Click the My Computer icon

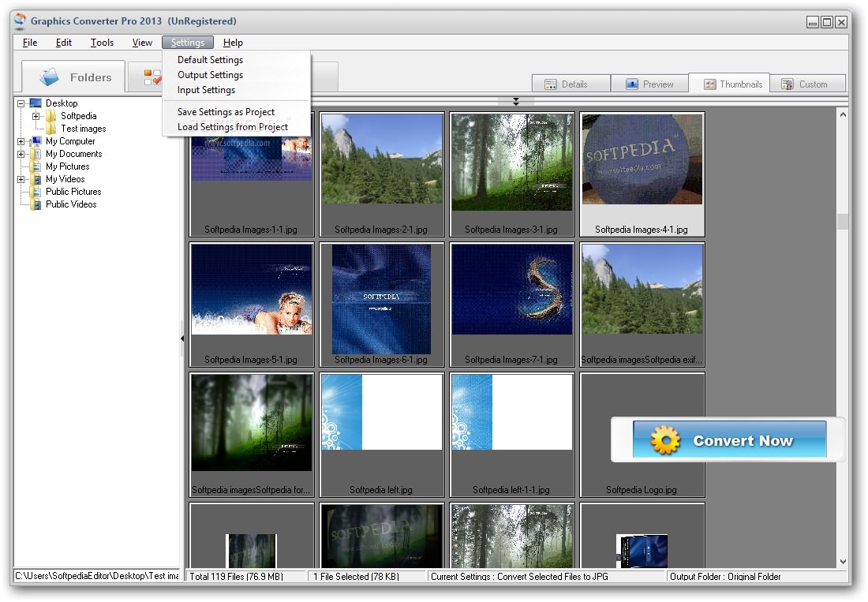pyautogui.click(x=36, y=141)
